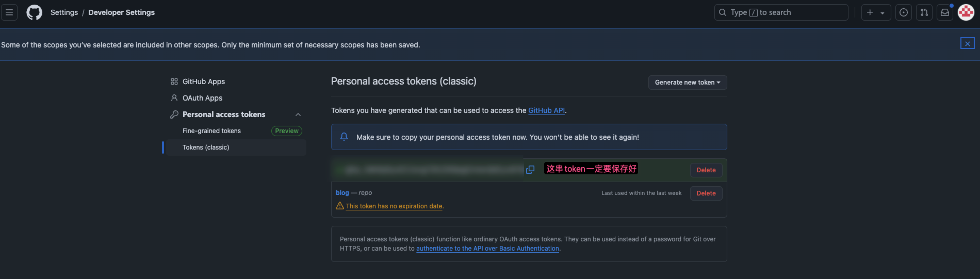Collapse the Personal access tokens section
The width and height of the screenshot is (980, 279).
[298, 114]
